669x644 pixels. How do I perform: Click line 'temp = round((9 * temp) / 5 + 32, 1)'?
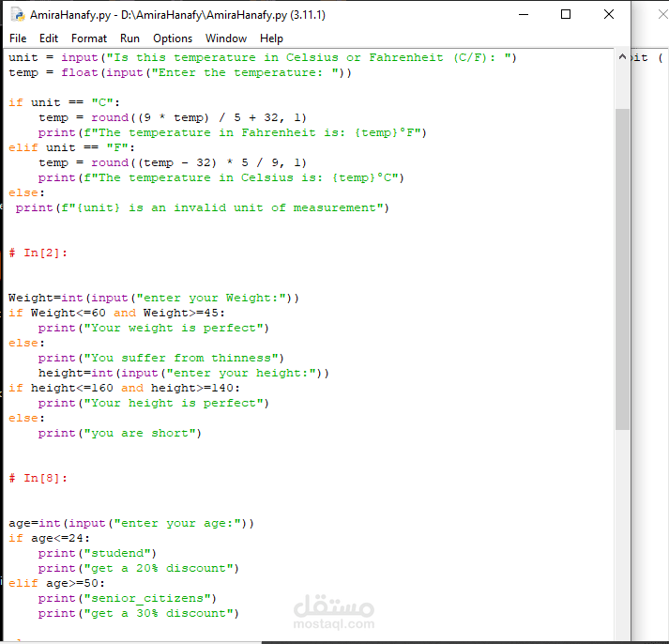pyautogui.click(x=173, y=117)
